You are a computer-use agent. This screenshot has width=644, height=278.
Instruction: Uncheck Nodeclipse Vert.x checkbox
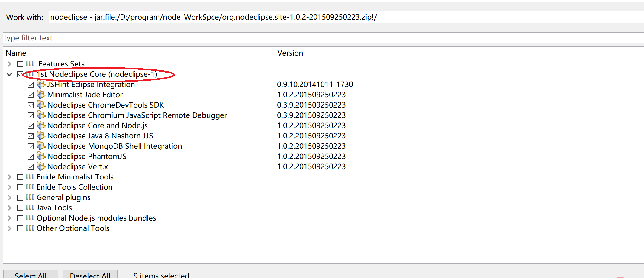click(x=31, y=167)
